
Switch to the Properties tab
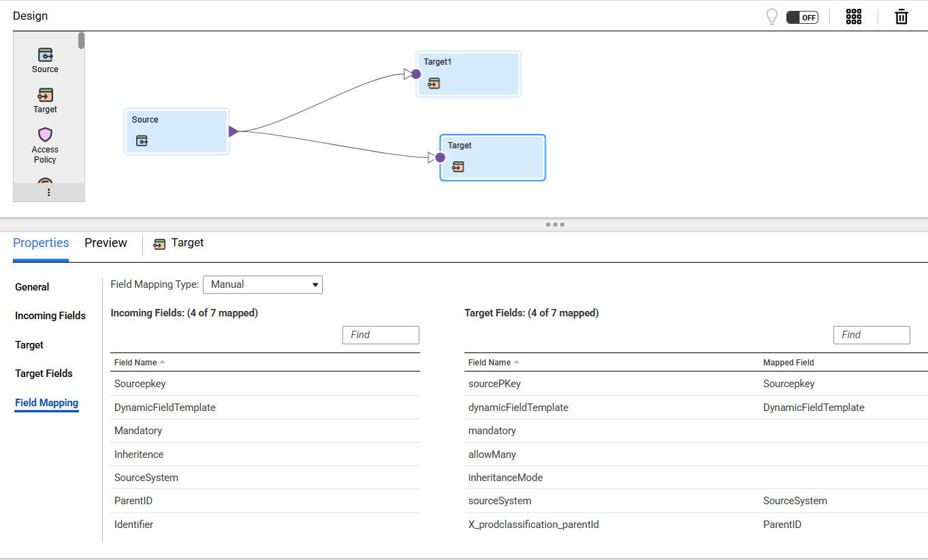pos(41,243)
